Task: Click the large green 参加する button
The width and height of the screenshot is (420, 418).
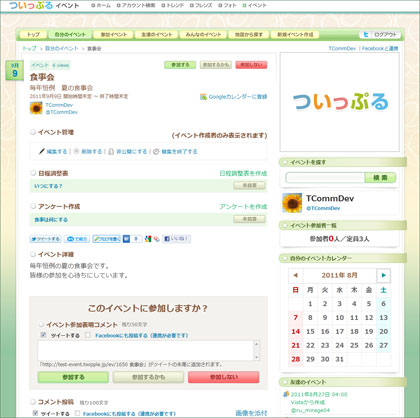Action: pos(73,377)
